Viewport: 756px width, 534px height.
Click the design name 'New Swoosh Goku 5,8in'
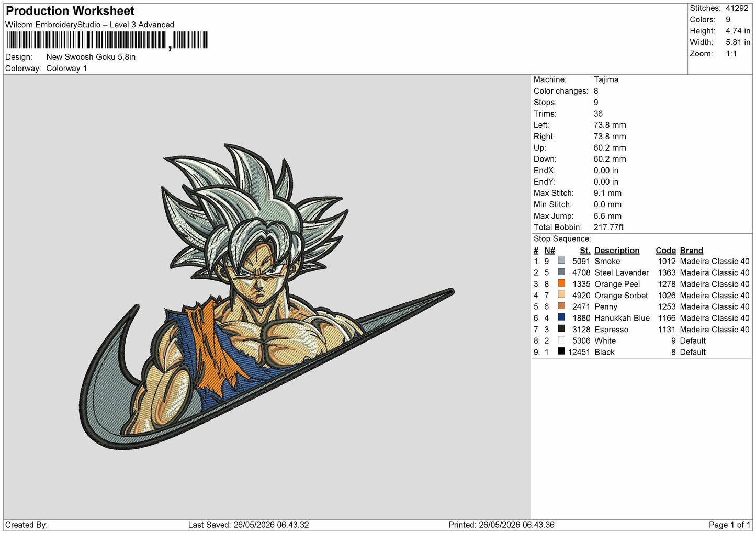[x=91, y=57]
